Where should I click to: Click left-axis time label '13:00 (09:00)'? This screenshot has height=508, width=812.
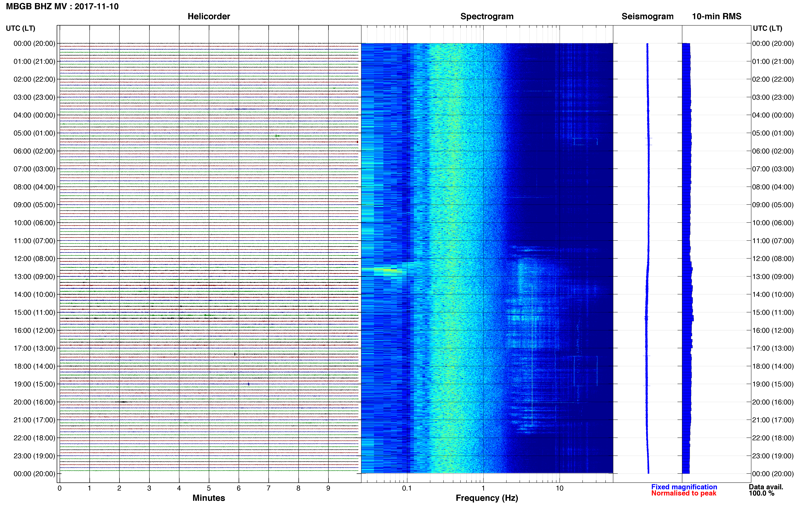pos(34,277)
